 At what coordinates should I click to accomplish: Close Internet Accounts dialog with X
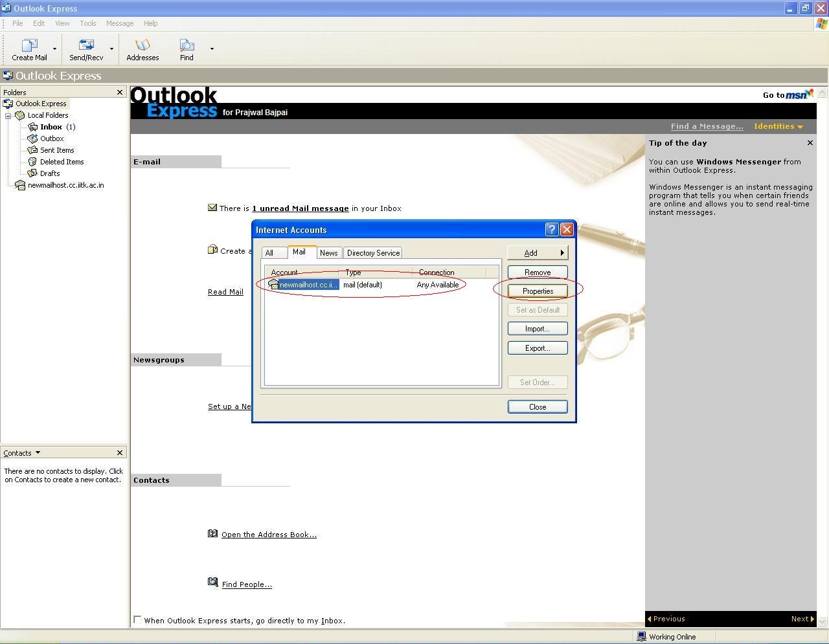567,230
